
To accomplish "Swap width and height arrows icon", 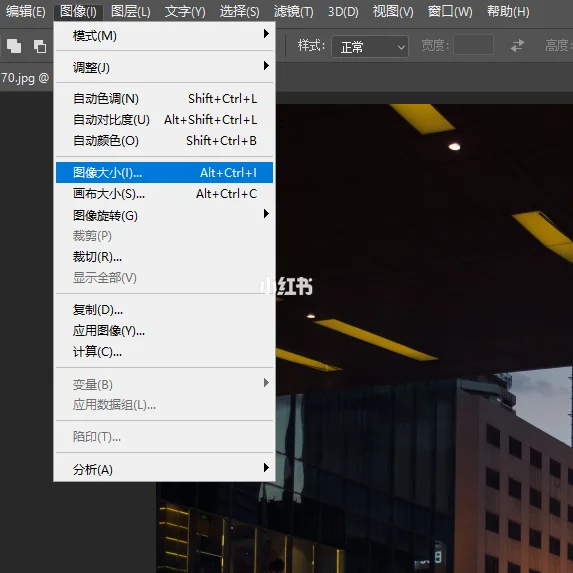I will [x=517, y=46].
